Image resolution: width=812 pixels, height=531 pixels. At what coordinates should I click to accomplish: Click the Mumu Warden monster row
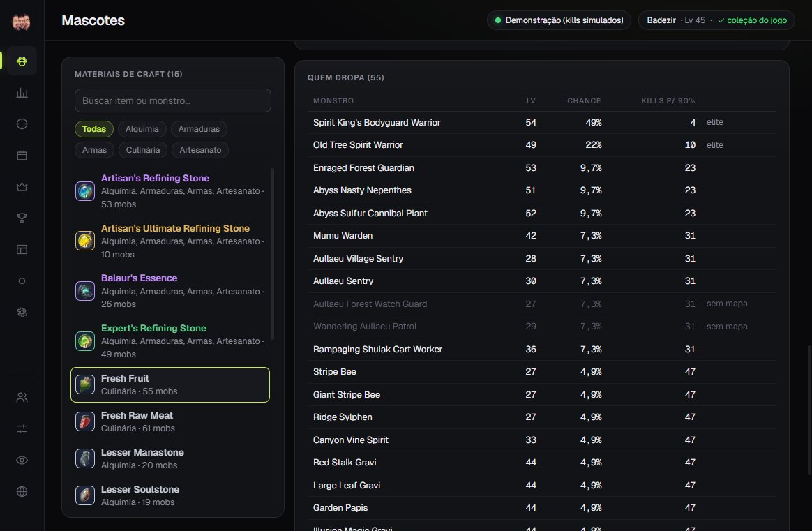click(541, 236)
